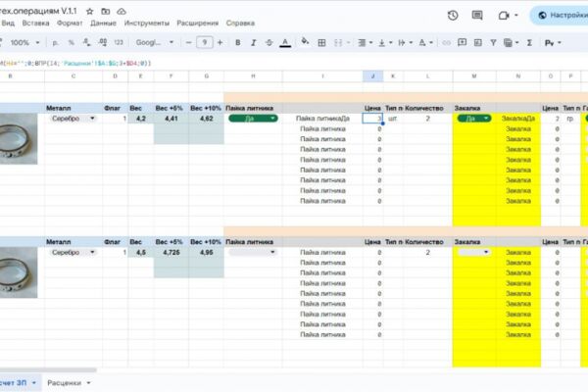Open first Серебро metal dropdown
Image resolution: width=588 pixels, height=392 pixels.
[73, 119]
